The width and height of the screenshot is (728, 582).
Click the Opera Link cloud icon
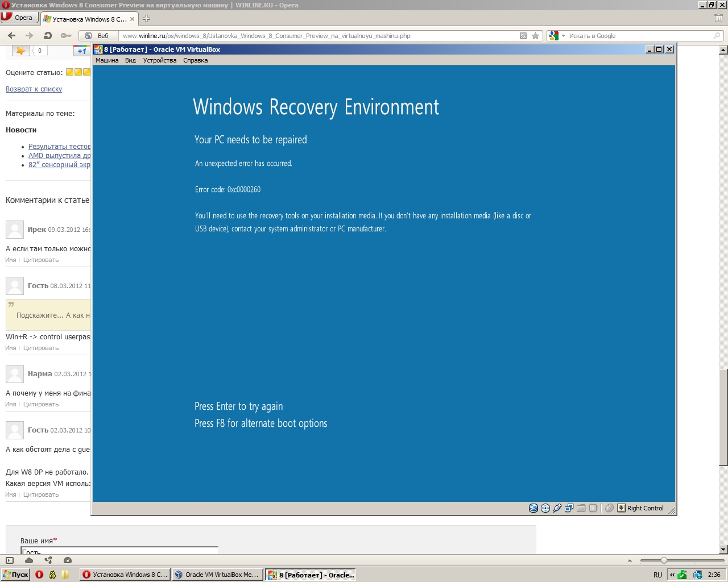coord(29,560)
